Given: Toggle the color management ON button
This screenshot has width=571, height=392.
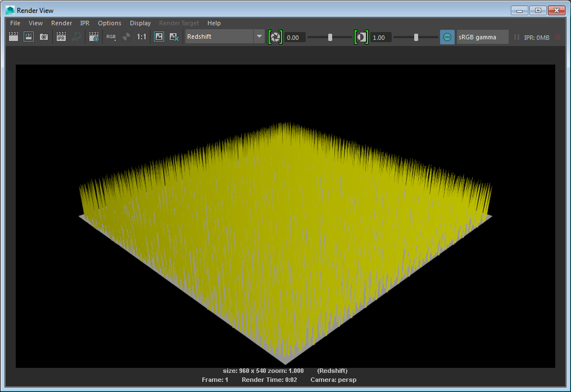Looking at the screenshot, I should 447,37.
